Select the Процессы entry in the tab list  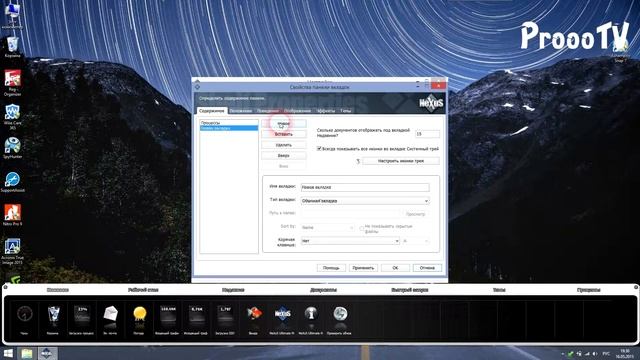pos(229,123)
